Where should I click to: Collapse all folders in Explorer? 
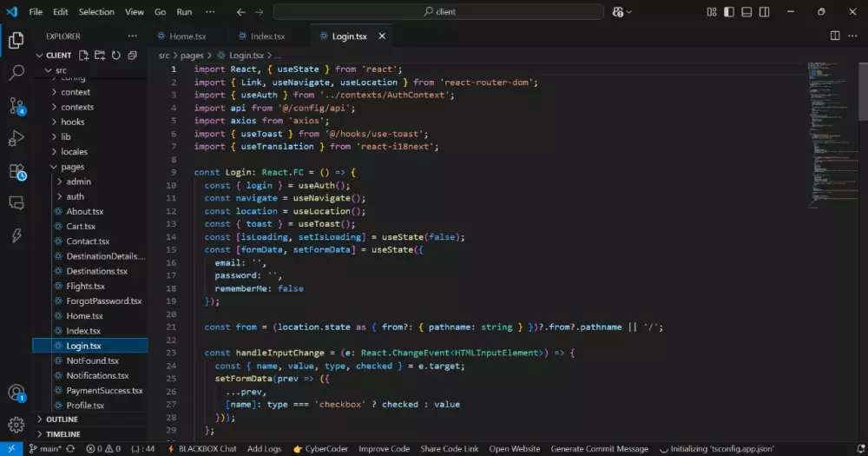[132, 56]
